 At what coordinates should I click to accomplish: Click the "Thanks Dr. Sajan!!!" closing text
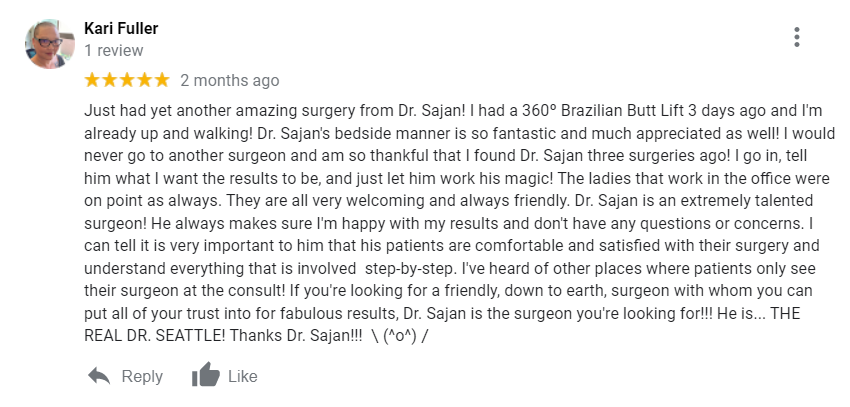(297, 335)
